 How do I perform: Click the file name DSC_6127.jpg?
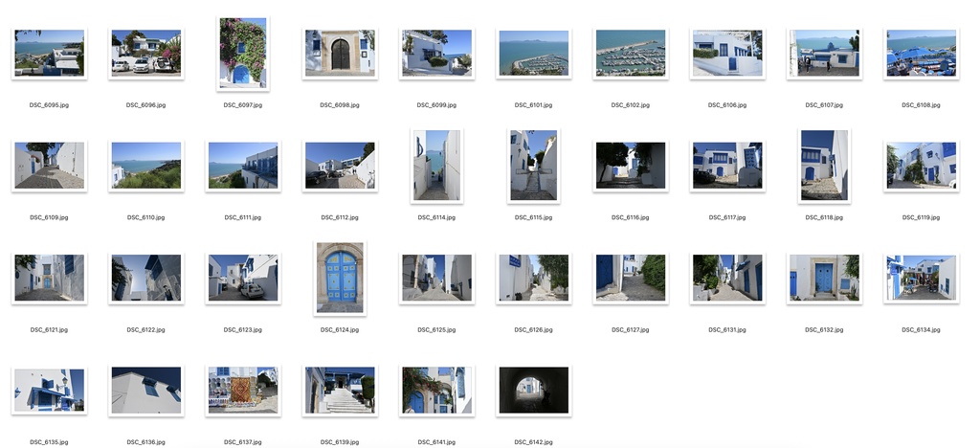click(x=631, y=329)
